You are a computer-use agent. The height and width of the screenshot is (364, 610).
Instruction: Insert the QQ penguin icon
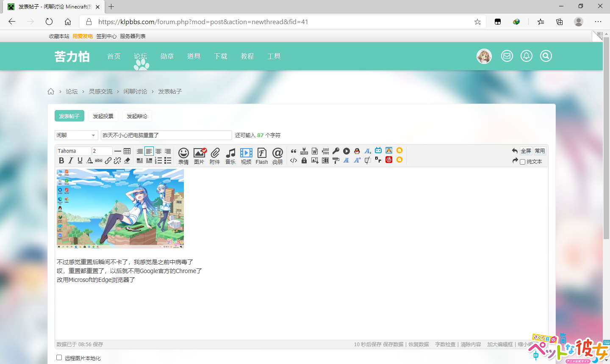(357, 151)
